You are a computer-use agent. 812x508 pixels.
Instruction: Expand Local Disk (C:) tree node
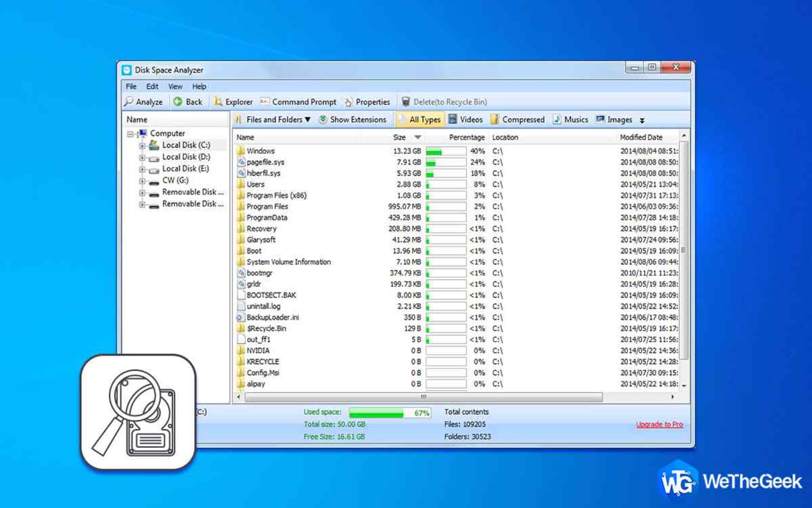coord(142,146)
